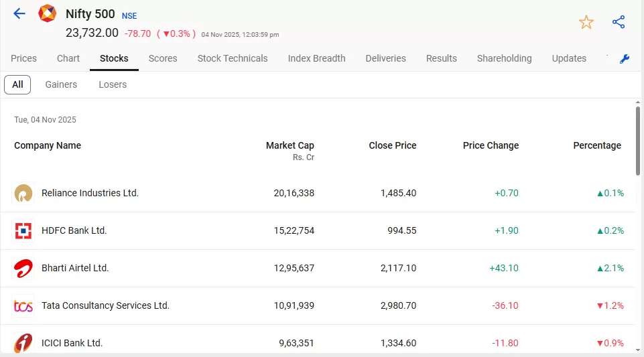This screenshot has height=357, width=644.
Task: Switch to the Chart tab
Action: [x=68, y=58]
